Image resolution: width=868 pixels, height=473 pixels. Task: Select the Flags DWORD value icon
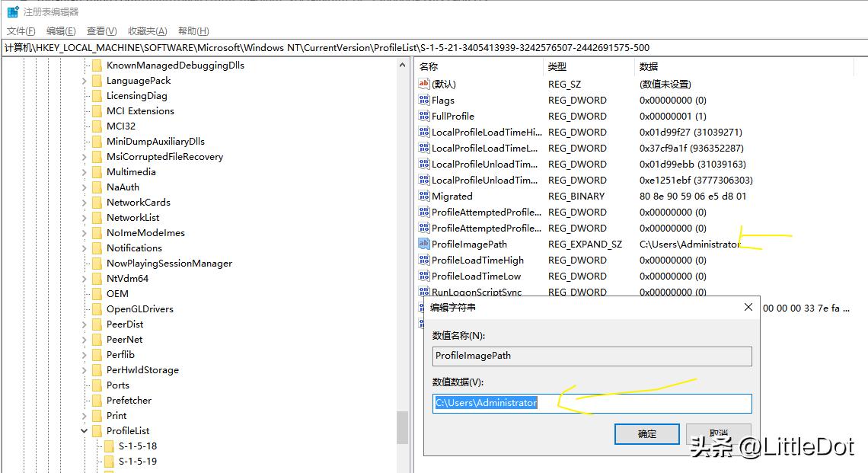[423, 100]
